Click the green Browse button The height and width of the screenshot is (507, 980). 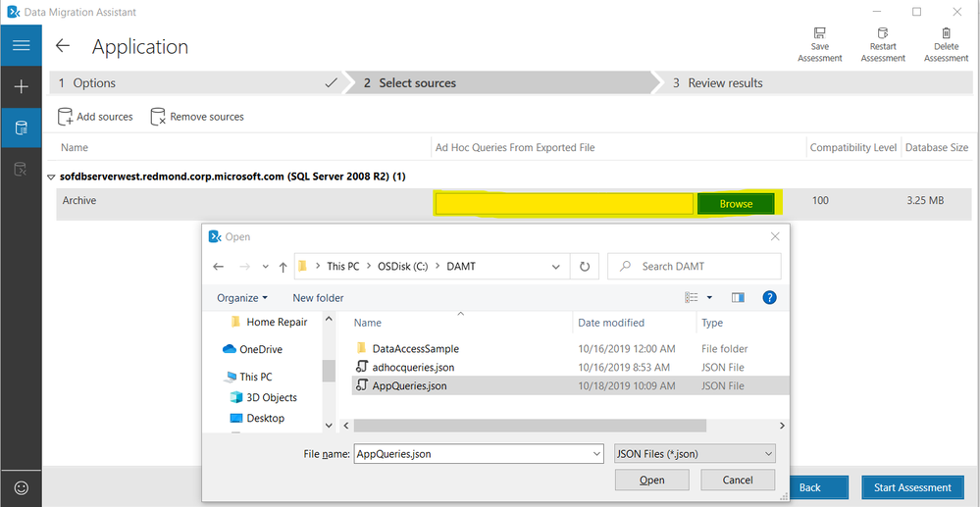(736, 204)
